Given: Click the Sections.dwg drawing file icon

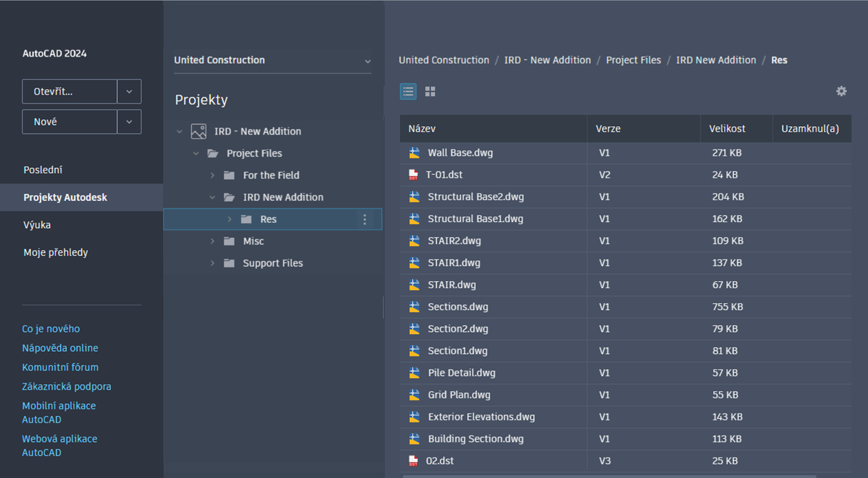Looking at the screenshot, I should point(414,307).
